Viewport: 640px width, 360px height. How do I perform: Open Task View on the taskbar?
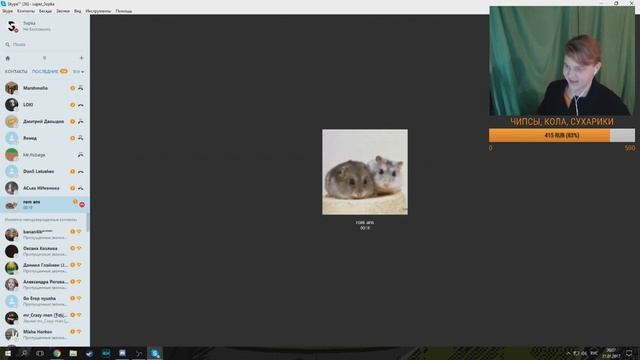[40, 353]
